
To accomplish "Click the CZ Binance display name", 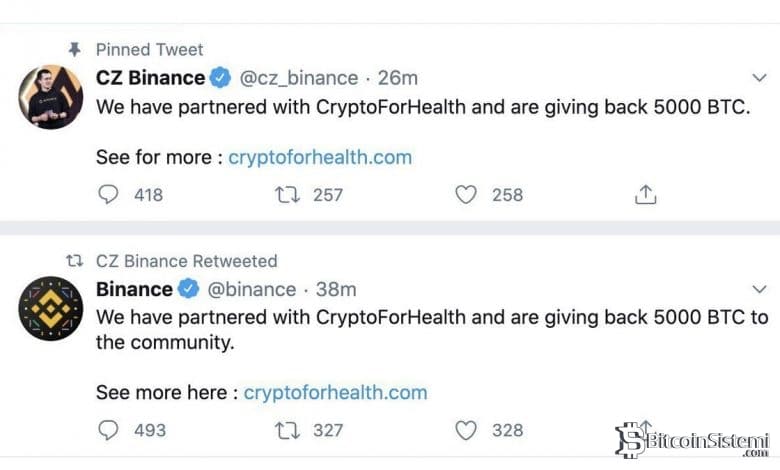I will click(150, 77).
